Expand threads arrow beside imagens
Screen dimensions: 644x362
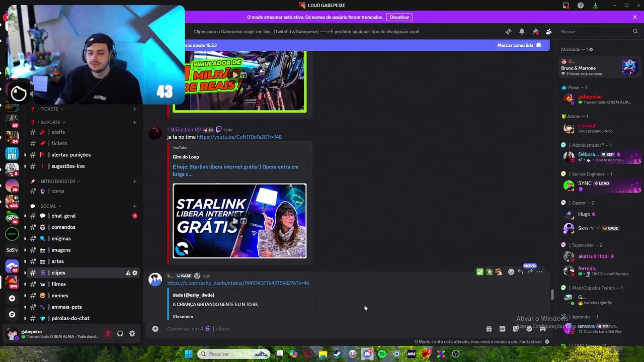25,250
